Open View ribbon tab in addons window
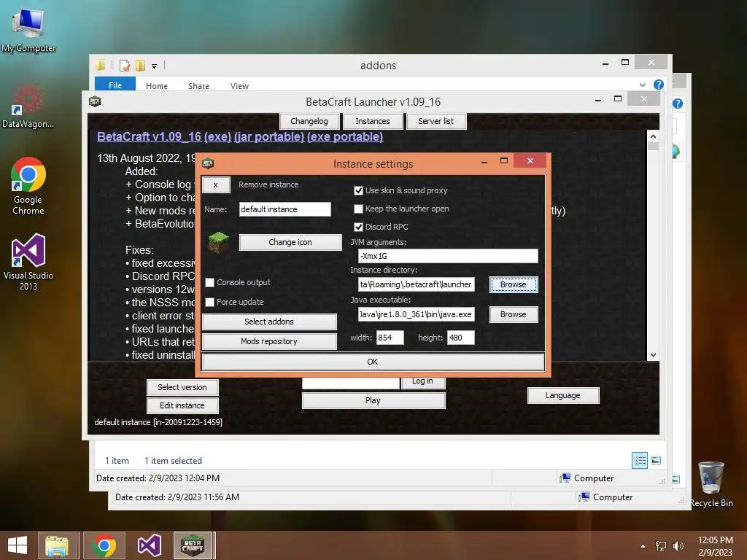Viewport: 747px width, 560px height. point(239,86)
